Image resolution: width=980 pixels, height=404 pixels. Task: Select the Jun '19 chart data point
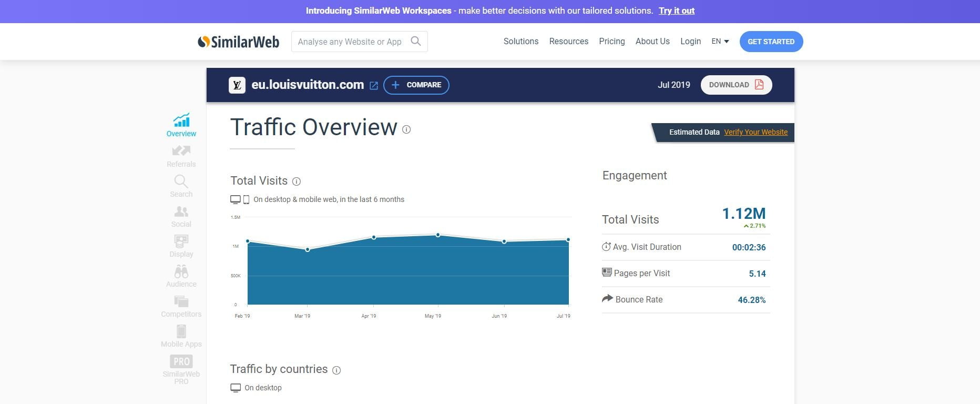click(x=504, y=241)
